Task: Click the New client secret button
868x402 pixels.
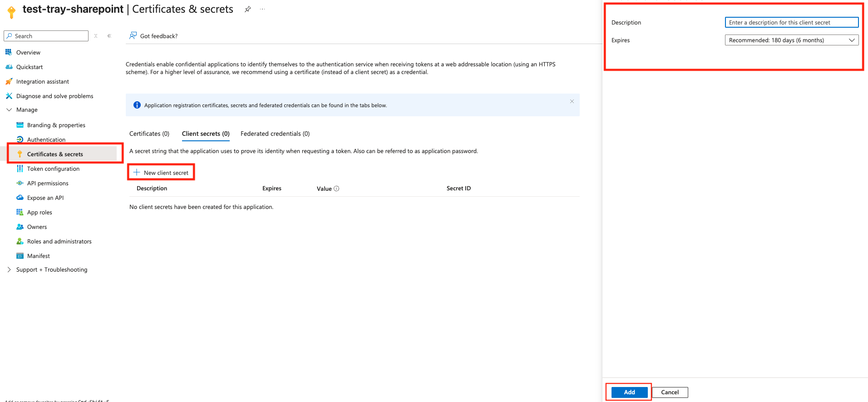Action: pos(161,172)
